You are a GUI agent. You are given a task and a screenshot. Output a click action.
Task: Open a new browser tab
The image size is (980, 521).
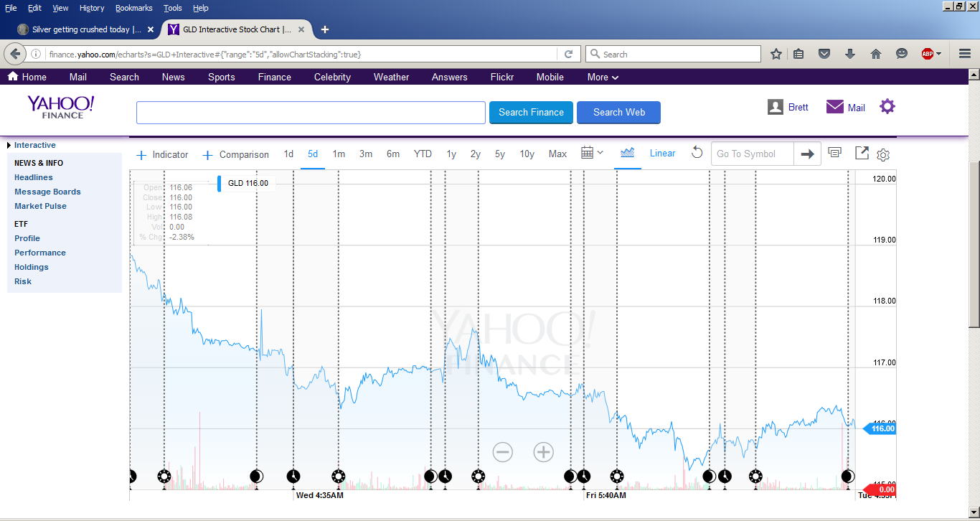point(325,29)
